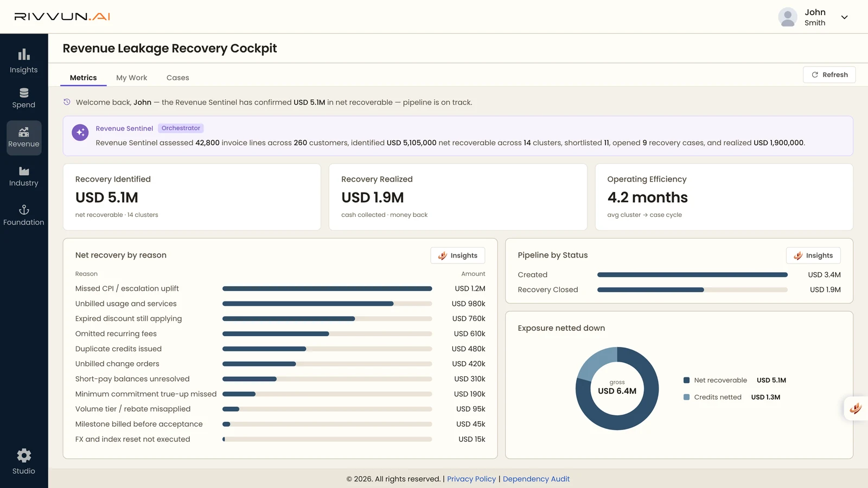Screen dimensions: 868x488
Task: Open the Recovery Identified card
Action: pos(192,197)
